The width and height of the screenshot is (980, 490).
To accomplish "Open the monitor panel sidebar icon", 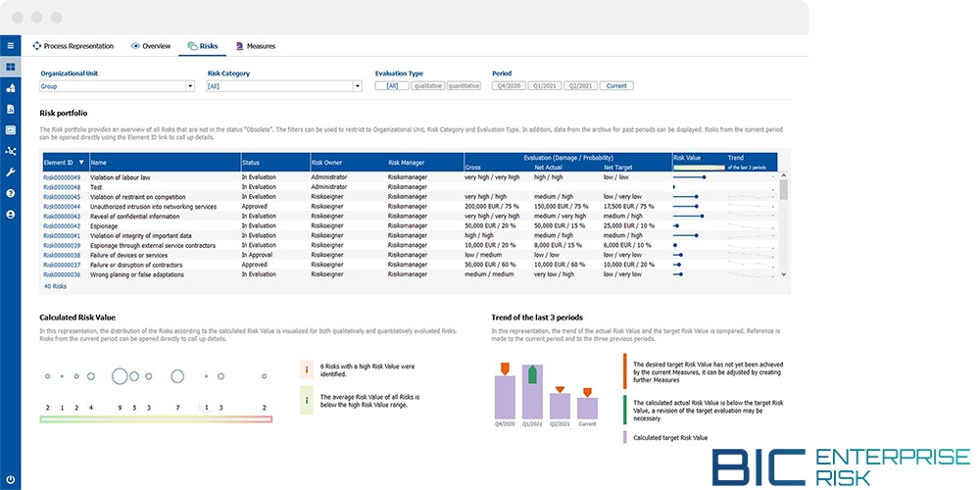I will click(10, 130).
